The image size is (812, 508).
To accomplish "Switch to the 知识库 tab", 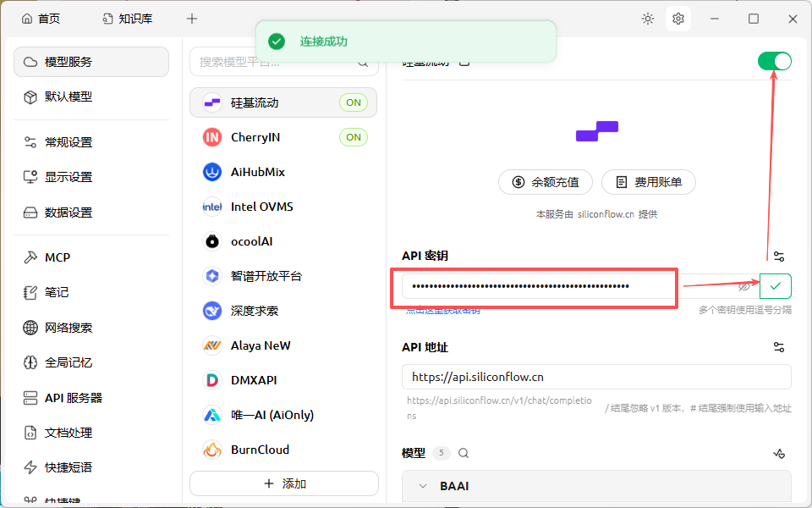I will coord(128,19).
